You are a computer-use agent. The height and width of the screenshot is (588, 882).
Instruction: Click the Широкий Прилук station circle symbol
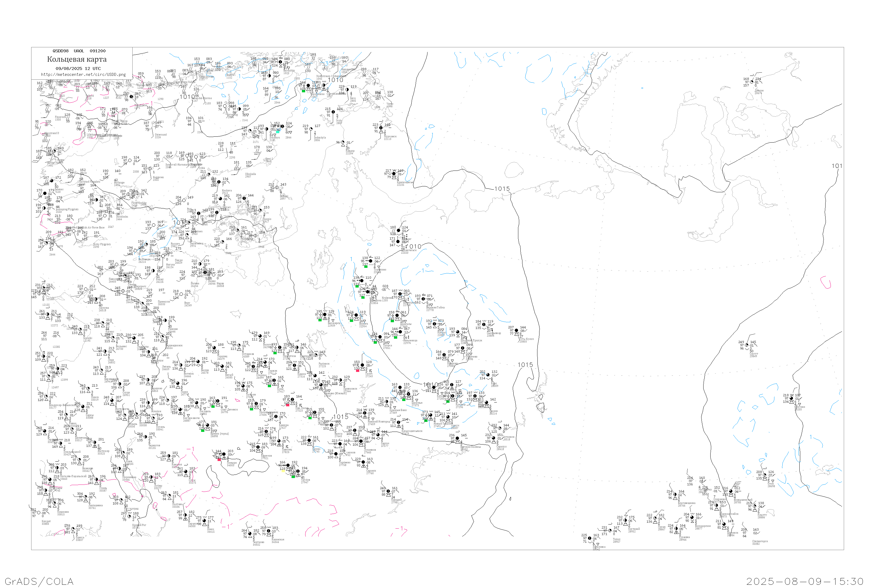(x=458, y=332)
